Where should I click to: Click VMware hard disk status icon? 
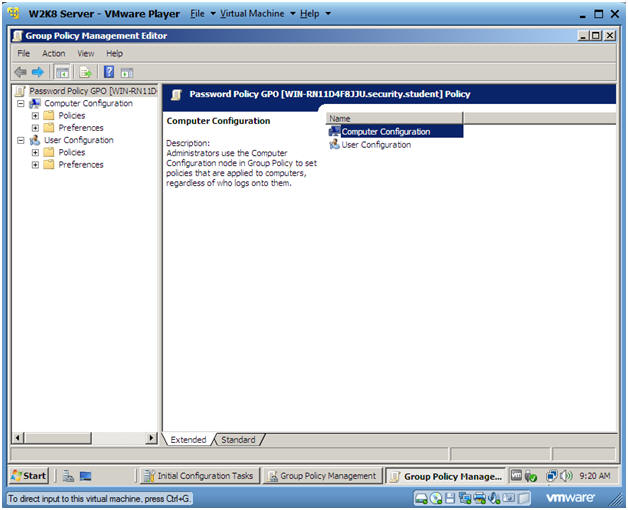click(421, 498)
